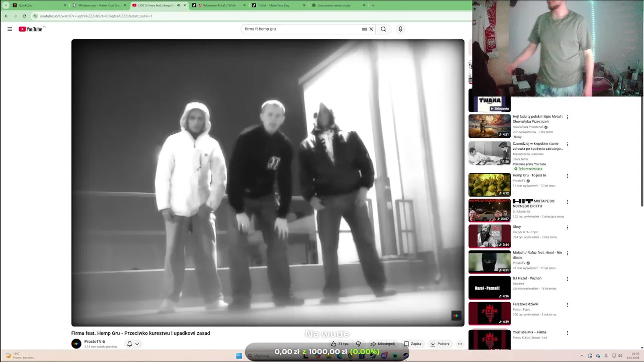Viewport: 644px width, 362px height.
Task: Open options menu for Hemp Gru - To jest to
Action: point(568,176)
